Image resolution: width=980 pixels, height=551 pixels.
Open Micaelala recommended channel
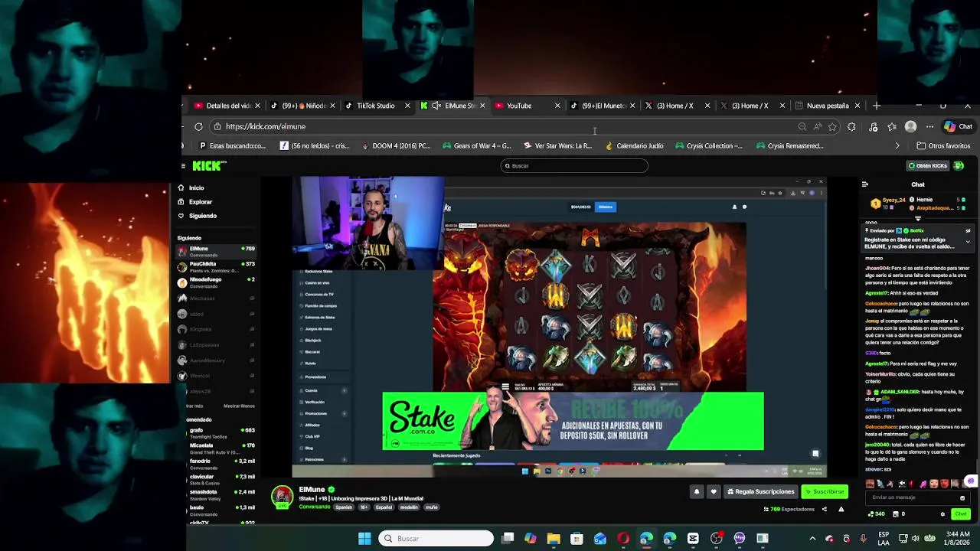tap(222, 448)
